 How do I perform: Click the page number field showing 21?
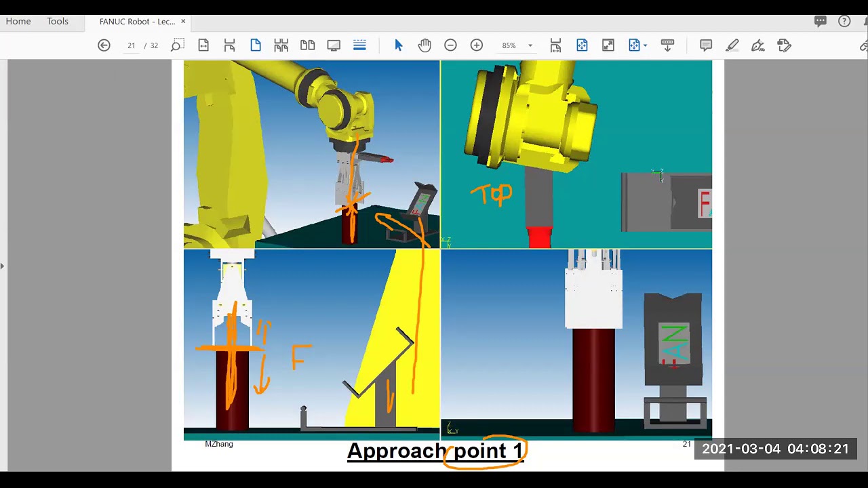click(x=131, y=45)
